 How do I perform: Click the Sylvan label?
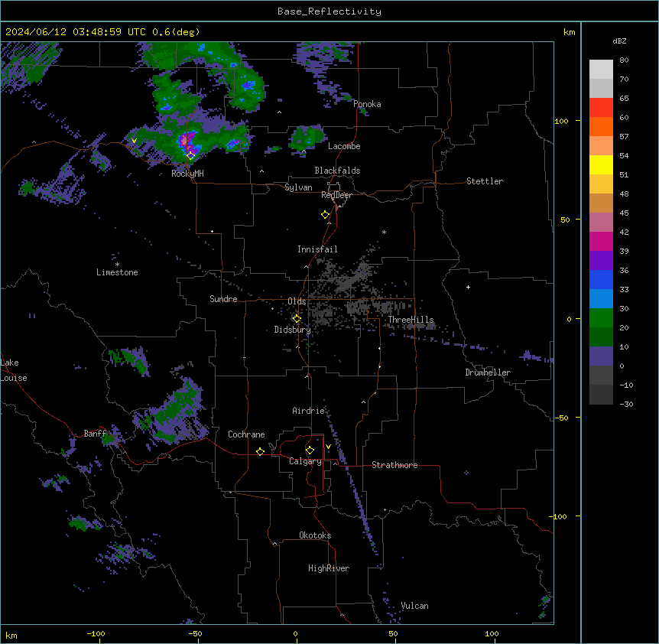pos(298,188)
